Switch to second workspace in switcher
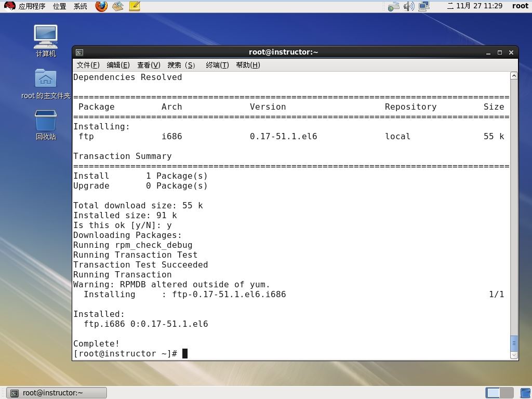 tap(507, 393)
